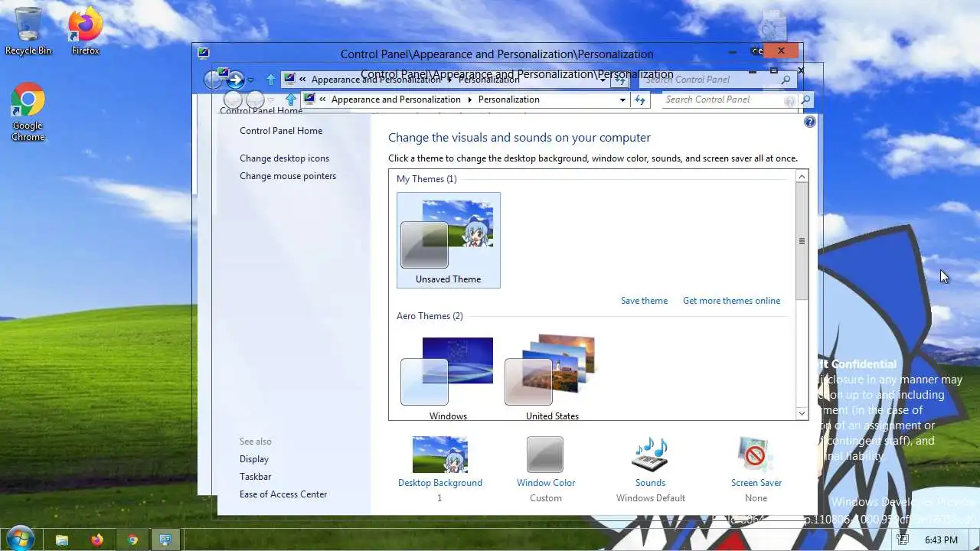
Task: Click the Custom value under Window Color
Action: [x=546, y=498]
